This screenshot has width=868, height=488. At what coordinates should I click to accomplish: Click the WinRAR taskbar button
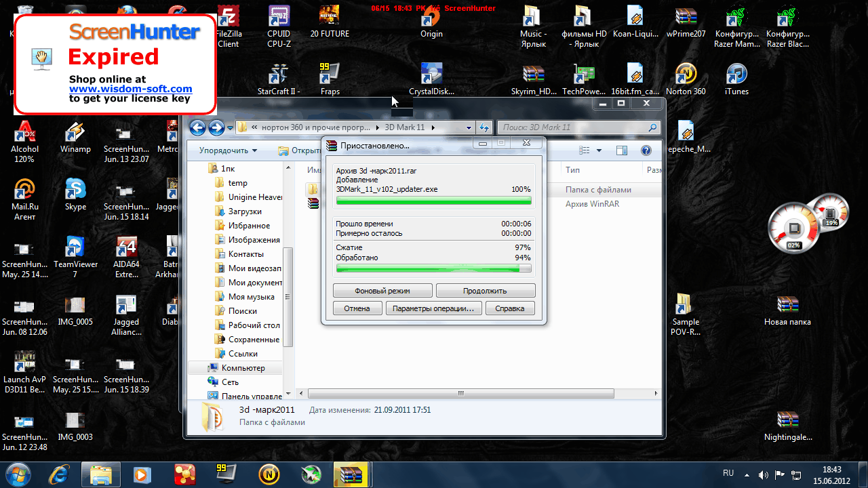pos(352,474)
